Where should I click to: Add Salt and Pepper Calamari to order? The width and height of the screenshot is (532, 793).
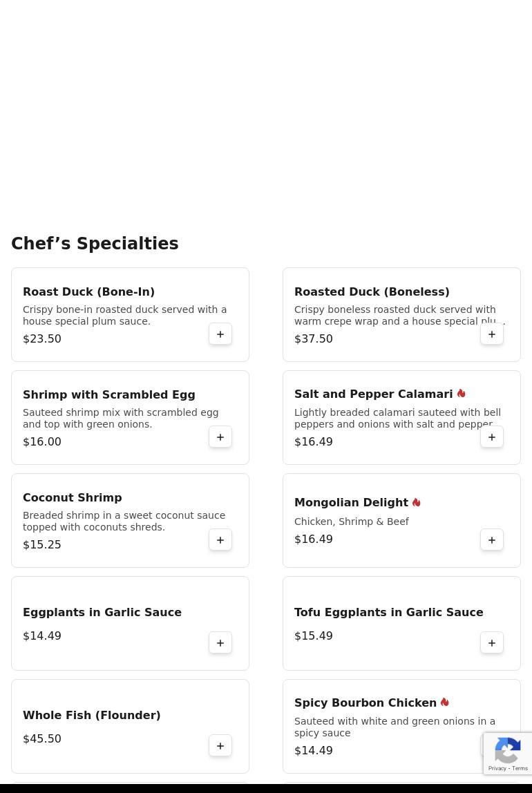(492, 437)
